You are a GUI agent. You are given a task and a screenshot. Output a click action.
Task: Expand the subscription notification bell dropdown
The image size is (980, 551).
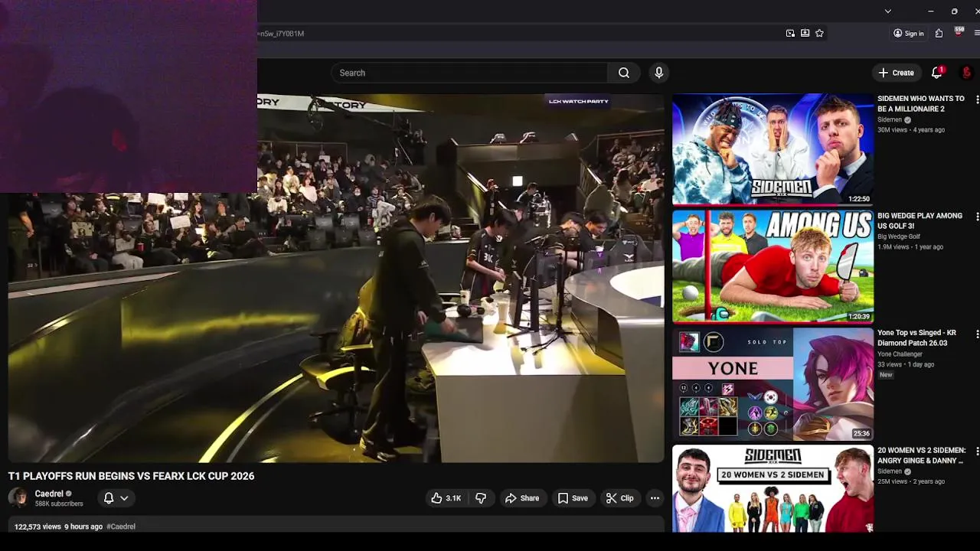116,498
